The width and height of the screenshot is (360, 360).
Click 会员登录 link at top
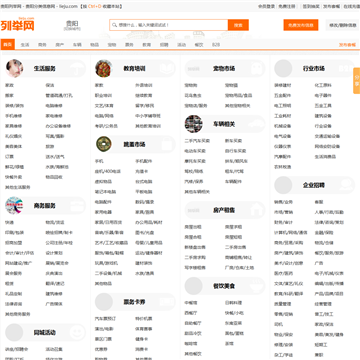pos(267,6)
